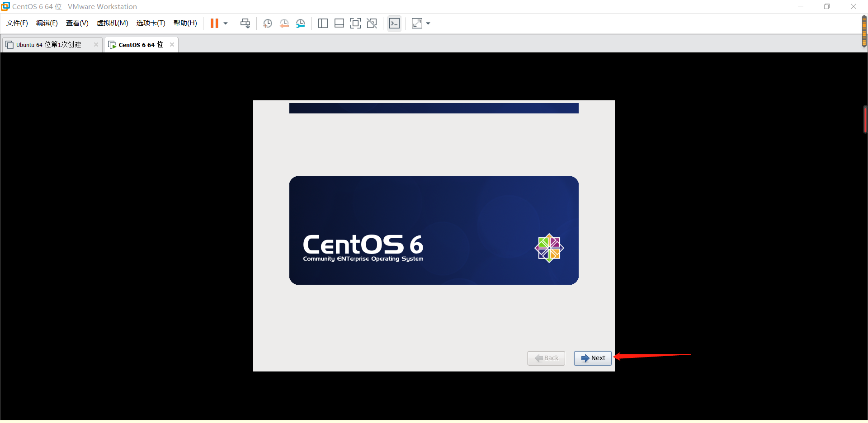
Task: Close the VMware Workstation window
Action: [854, 6]
